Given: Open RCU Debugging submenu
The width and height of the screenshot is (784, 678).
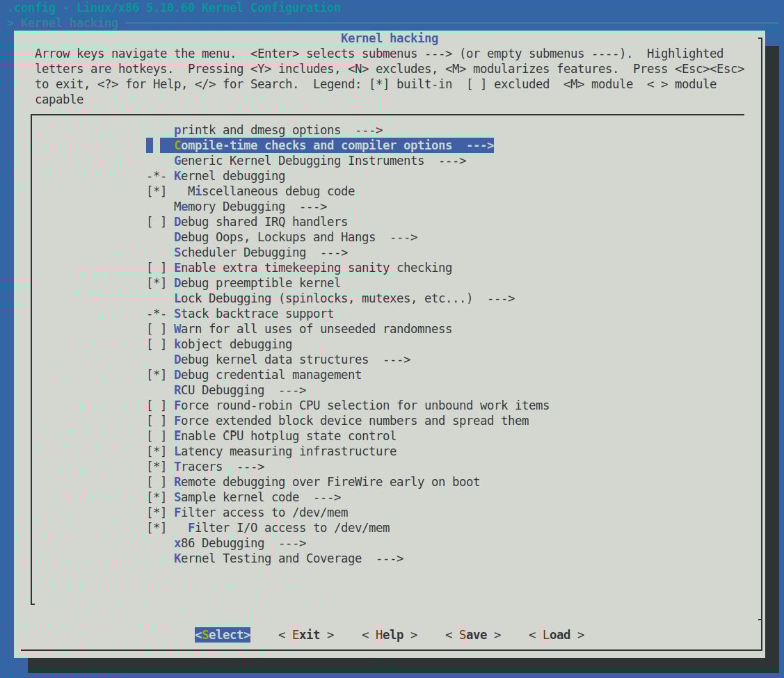Looking at the screenshot, I should (x=240, y=390).
